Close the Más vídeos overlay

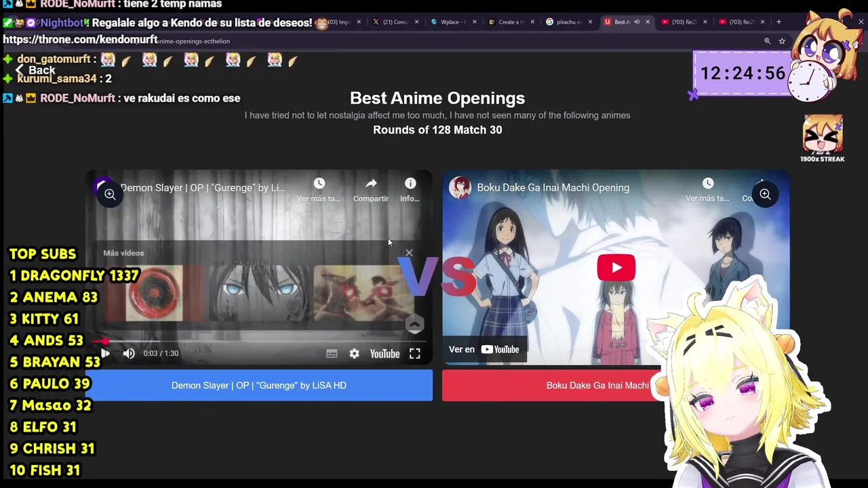(x=409, y=253)
